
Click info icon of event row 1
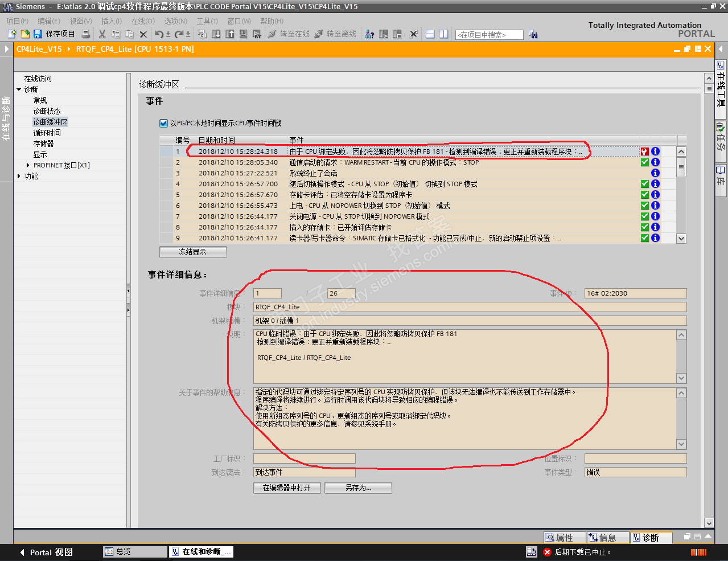click(x=655, y=151)
